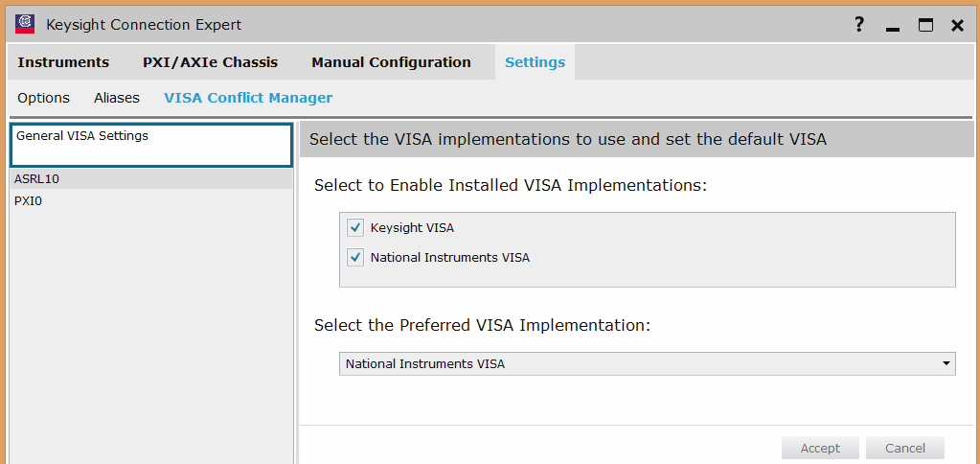
Task: Maximize the Keysight Connection Expert window
Action: 925,25
